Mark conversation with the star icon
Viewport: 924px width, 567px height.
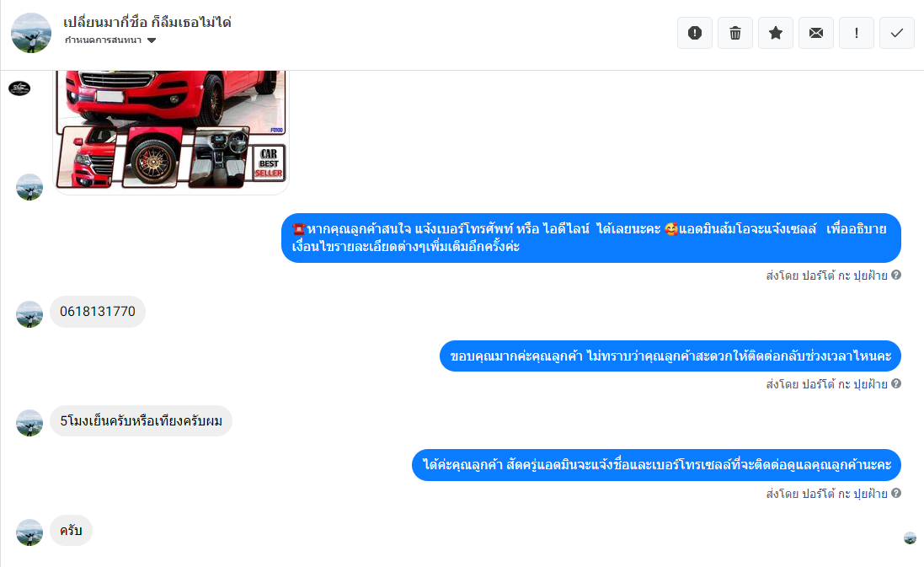pos(776,33)
